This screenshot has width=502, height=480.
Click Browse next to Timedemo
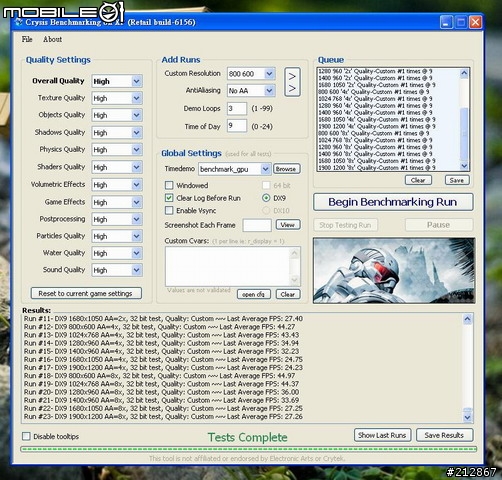[x=287, y=169]
